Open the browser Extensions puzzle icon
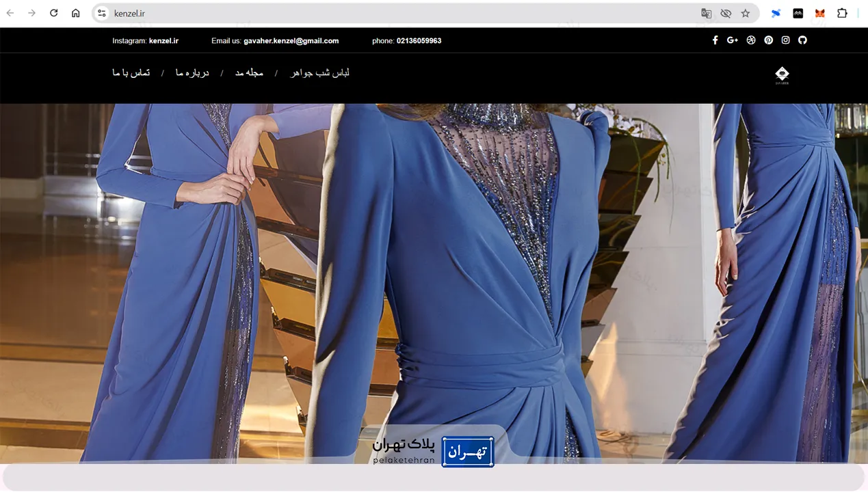 pyautogui.click(x=842, y=13)
